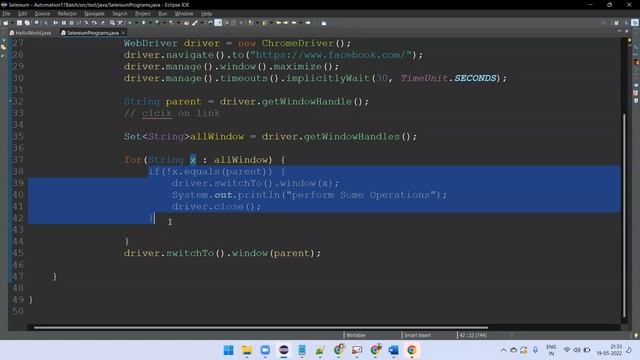640x360 pixels.
Task: Click the green Run toolbar button
Action: point(144,23)
